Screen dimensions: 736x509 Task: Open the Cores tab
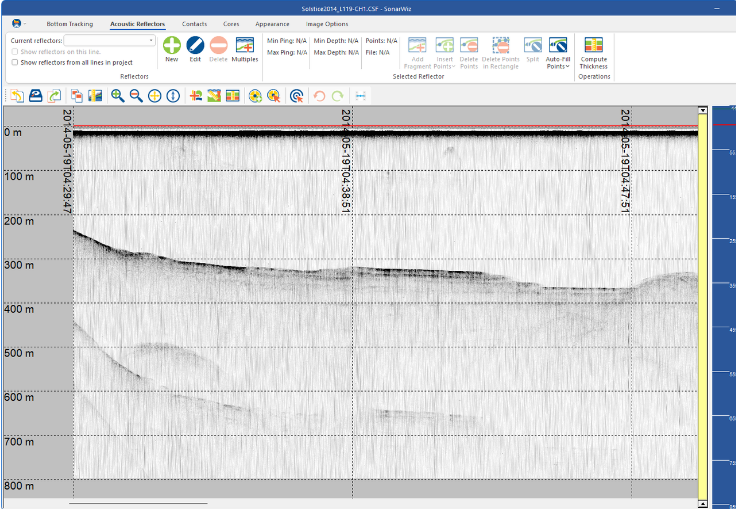click(230, 23)
